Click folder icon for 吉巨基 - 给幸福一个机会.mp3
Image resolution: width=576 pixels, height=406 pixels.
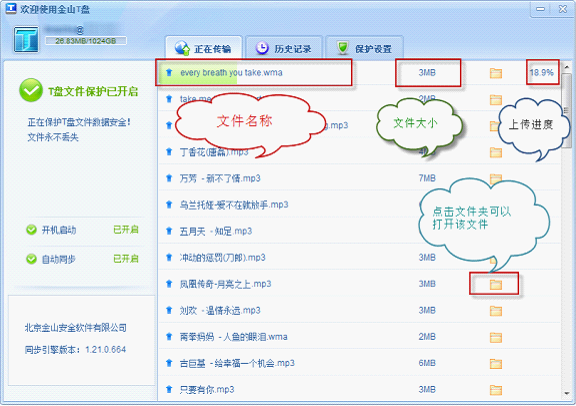point(496,363)
